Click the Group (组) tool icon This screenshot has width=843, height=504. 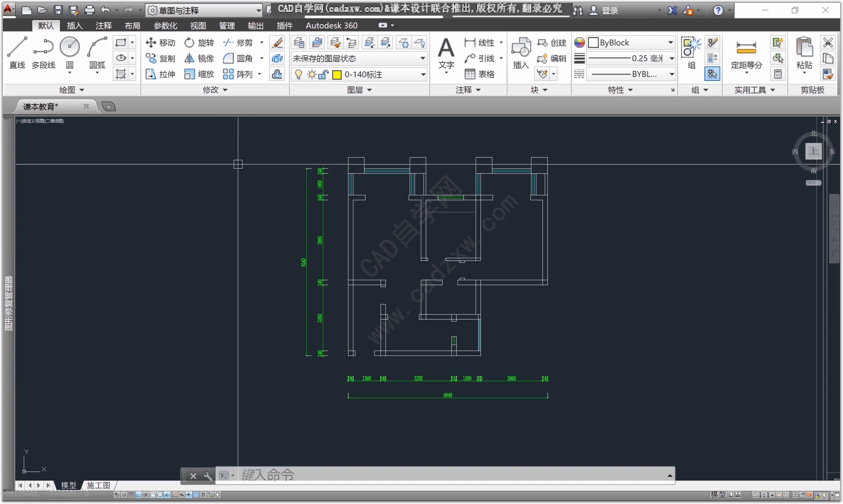click(x=691, y=53)
